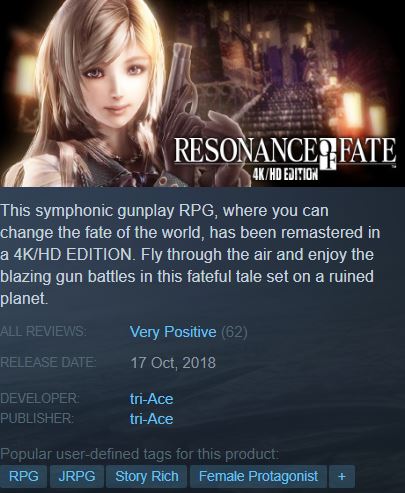Viewport: 405px width, 493px height.
Task: Open the Female Protagonist tag
Action: (258, 476)
